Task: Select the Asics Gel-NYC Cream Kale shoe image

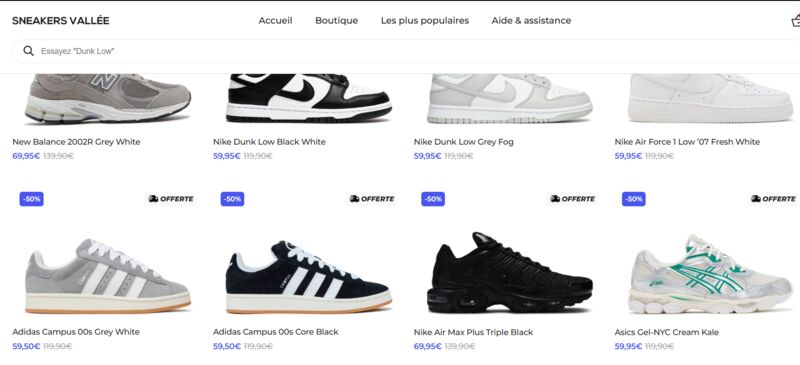Action: [710, 274]
